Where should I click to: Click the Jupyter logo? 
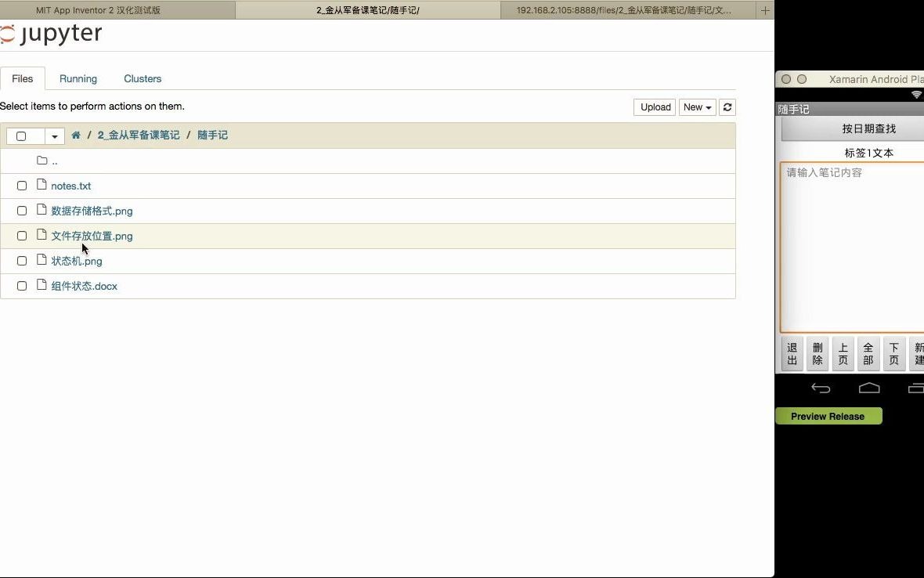[x=52, y=34]
